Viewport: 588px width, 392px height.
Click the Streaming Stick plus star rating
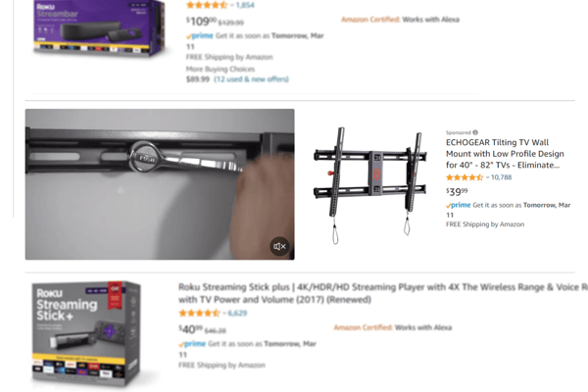(199, 314)
